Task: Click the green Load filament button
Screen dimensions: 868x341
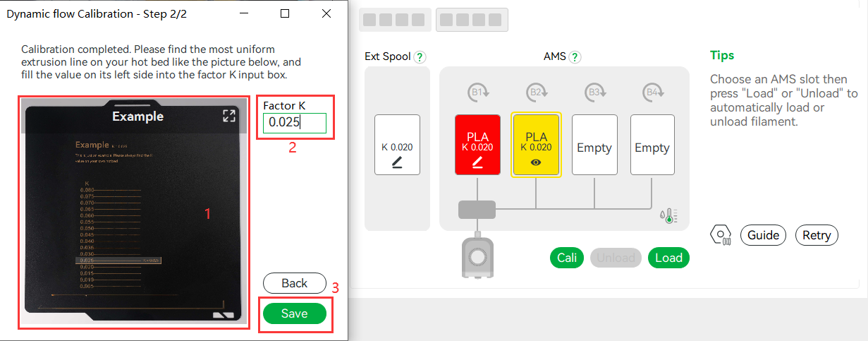Action: (668, 258)
